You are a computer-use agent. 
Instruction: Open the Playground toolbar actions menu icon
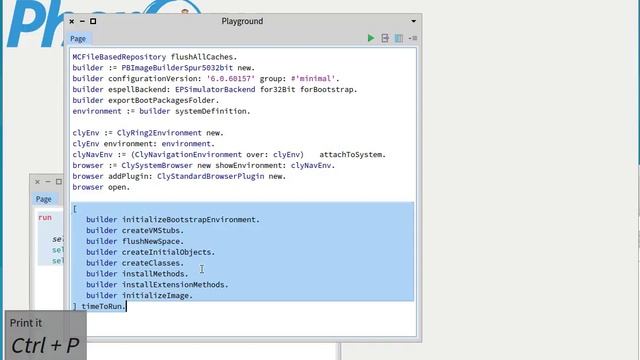[x=413, y=38]
